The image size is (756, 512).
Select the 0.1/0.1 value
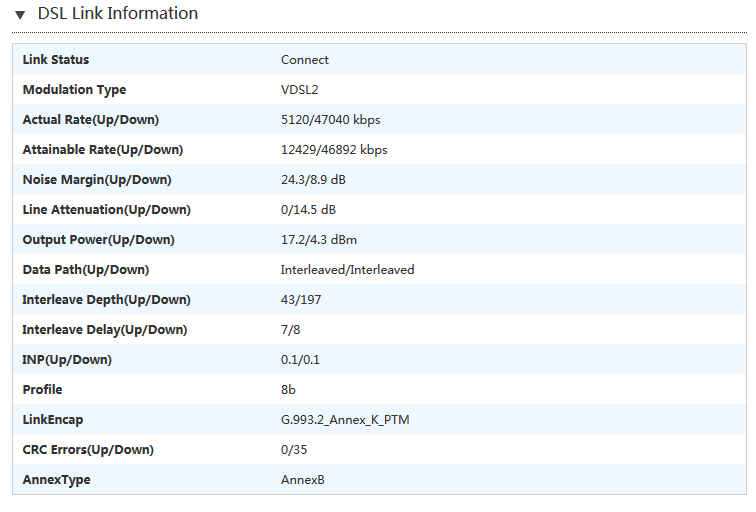pos(300,360)
